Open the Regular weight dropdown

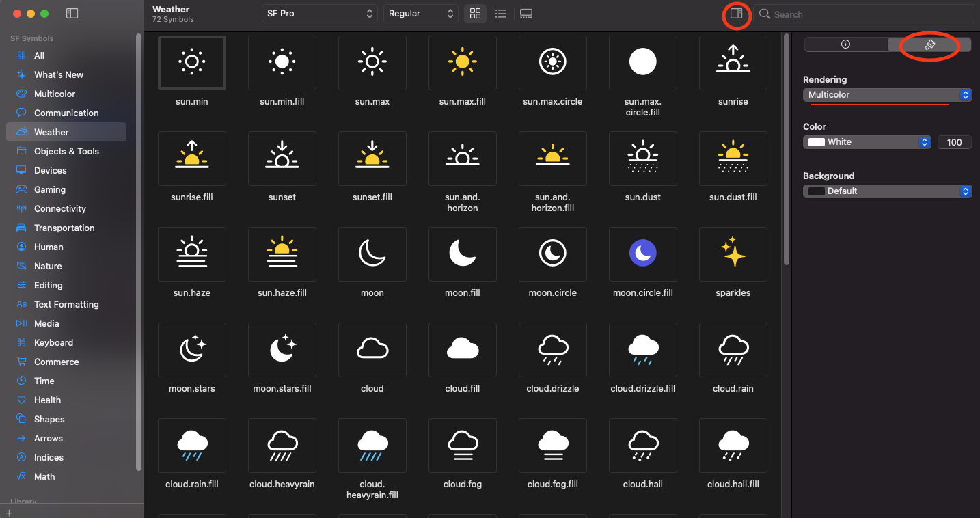coord(420,14)
